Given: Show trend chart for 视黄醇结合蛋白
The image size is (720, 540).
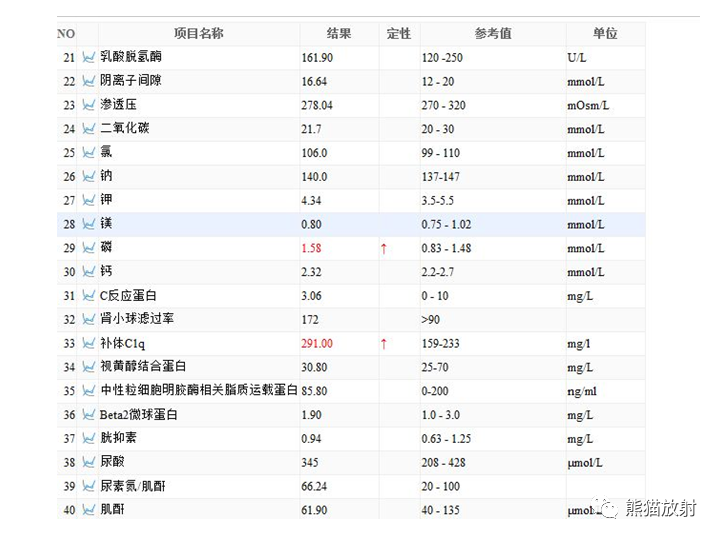Looking at the screenshot, I should (88, 367).
